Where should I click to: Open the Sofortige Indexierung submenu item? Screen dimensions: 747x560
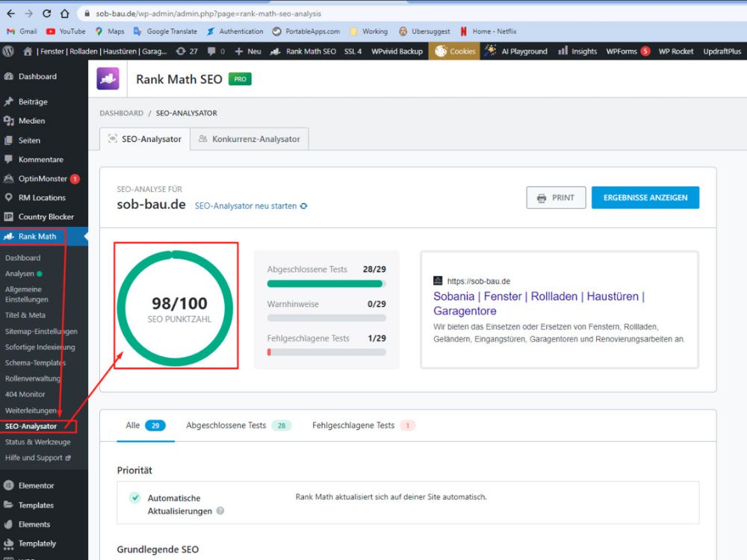[x=40, y=346]
